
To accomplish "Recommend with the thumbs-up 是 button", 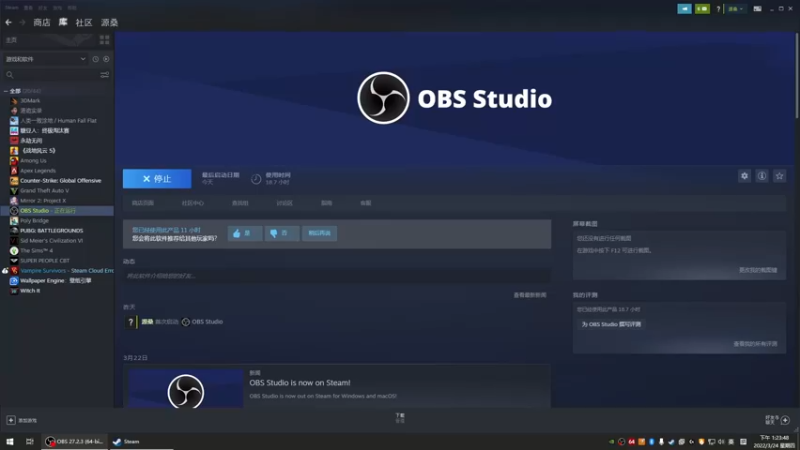I will tap(245, 233).
